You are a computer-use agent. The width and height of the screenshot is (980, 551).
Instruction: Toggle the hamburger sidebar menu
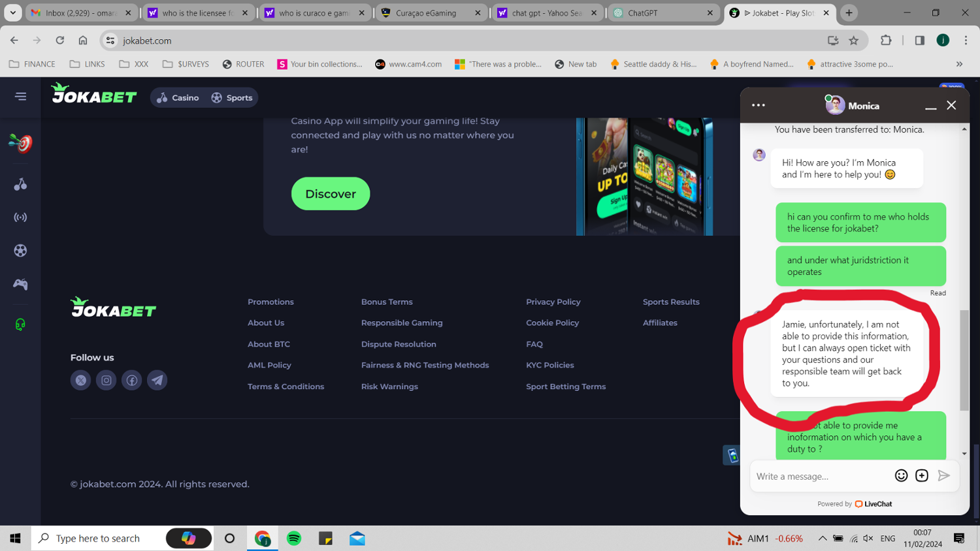tap(21, 97)
